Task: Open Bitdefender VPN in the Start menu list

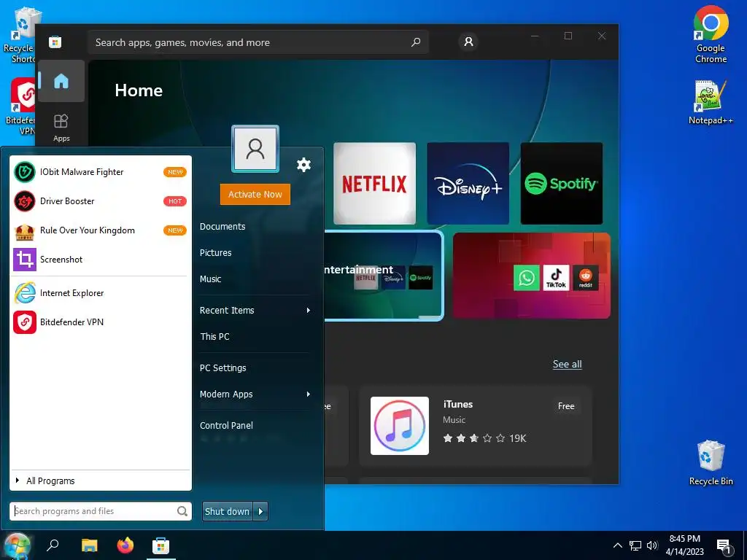Action: 101,322
